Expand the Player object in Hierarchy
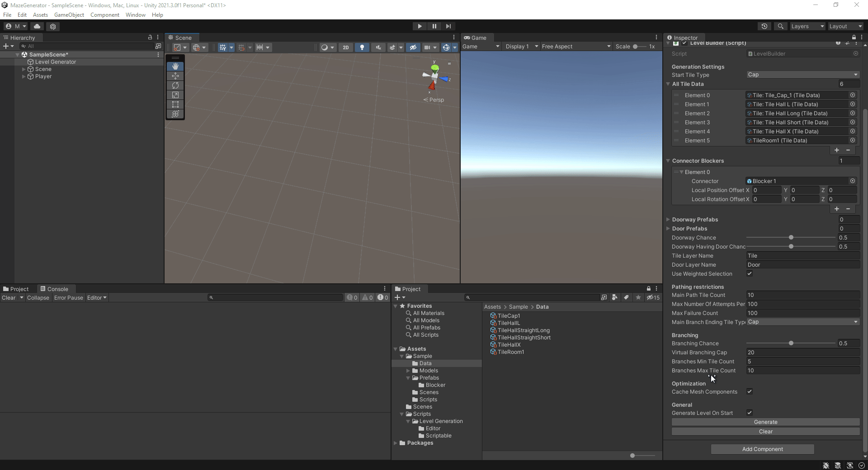The image size is (868, 470). point(24,76)
